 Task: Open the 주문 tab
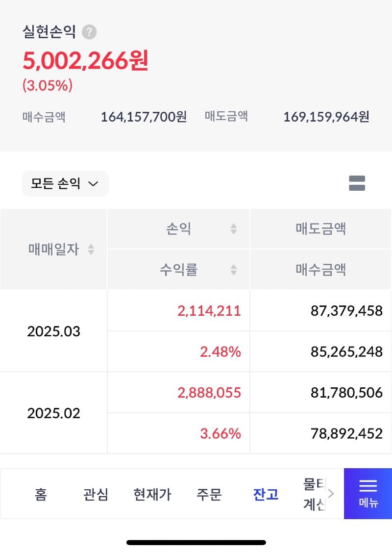pos(209,494)
